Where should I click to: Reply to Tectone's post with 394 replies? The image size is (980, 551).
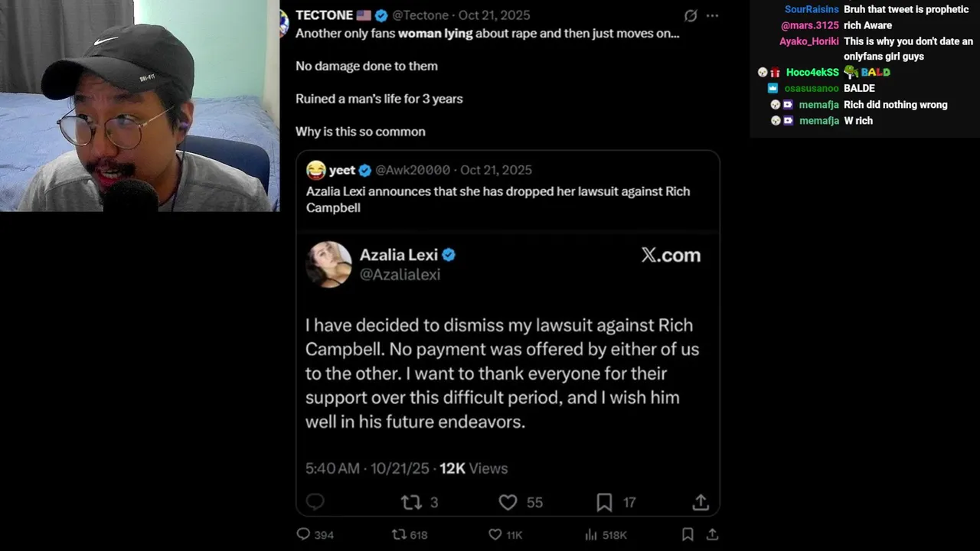pos(303,534)
